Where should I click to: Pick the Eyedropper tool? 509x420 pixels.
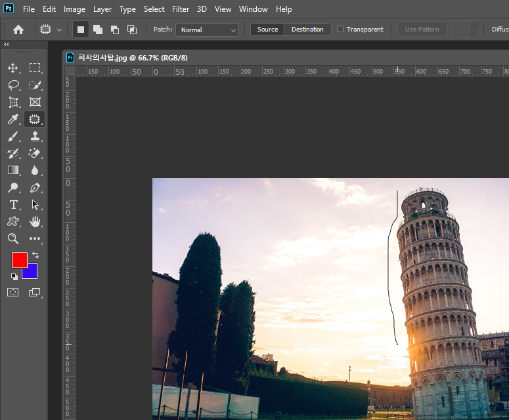tap(12, 119)
